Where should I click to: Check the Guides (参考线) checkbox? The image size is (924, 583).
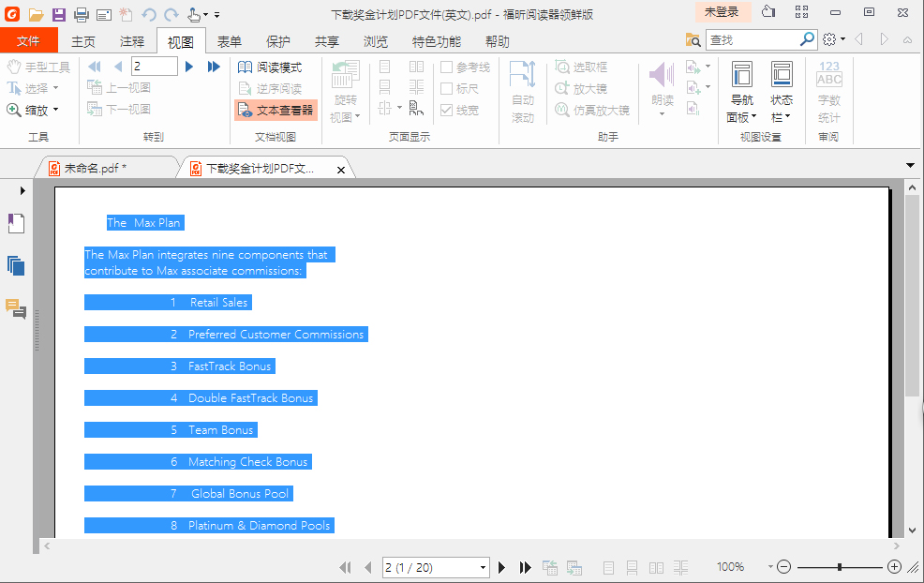(x=445, y=66)
